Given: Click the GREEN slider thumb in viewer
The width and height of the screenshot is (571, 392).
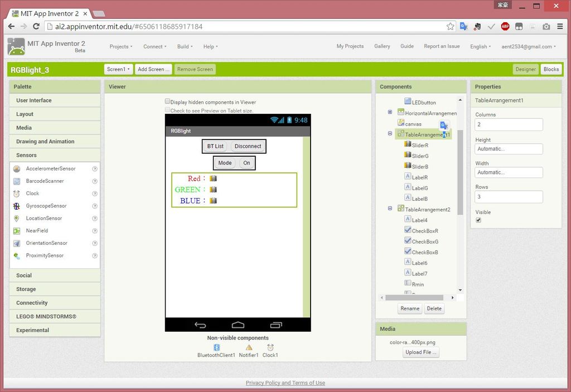Looking at the screenshot, I should (x=213, y=190).
